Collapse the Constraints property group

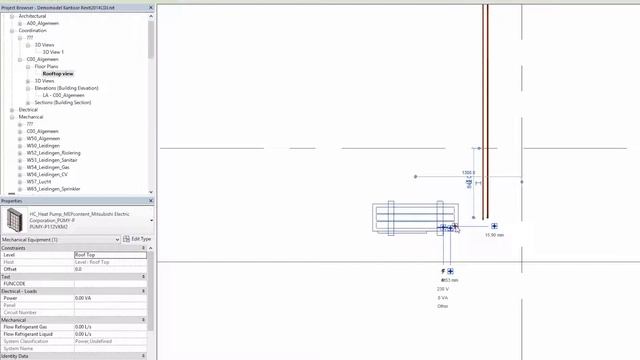[143, 248]
